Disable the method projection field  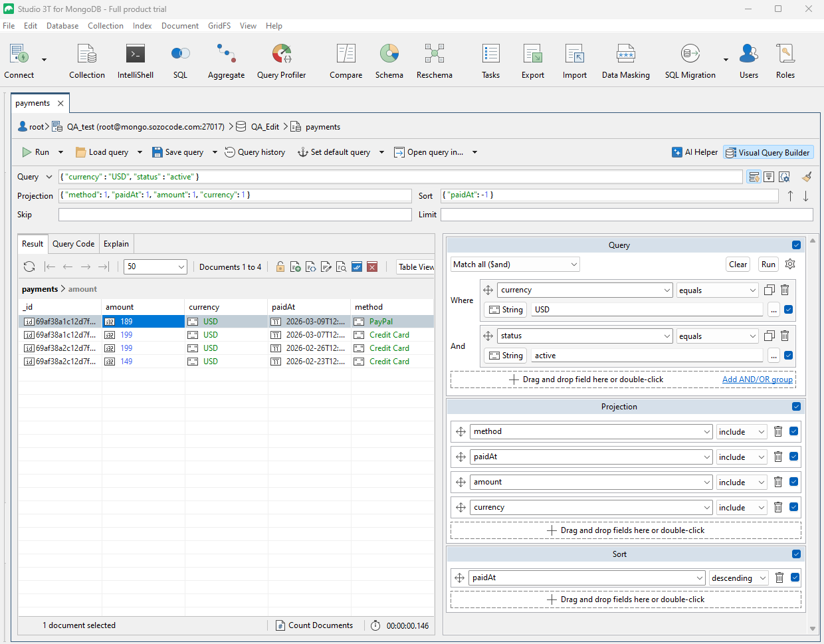click(794, 431)
